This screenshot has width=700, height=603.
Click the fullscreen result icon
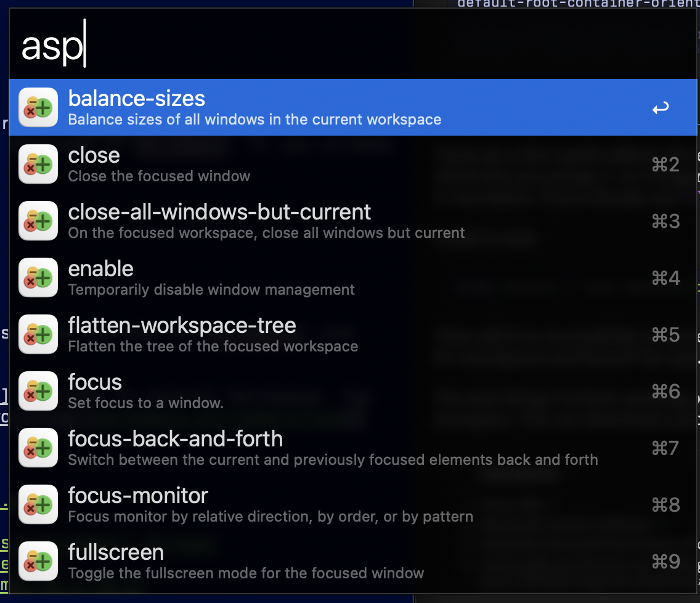coord(38,561)
